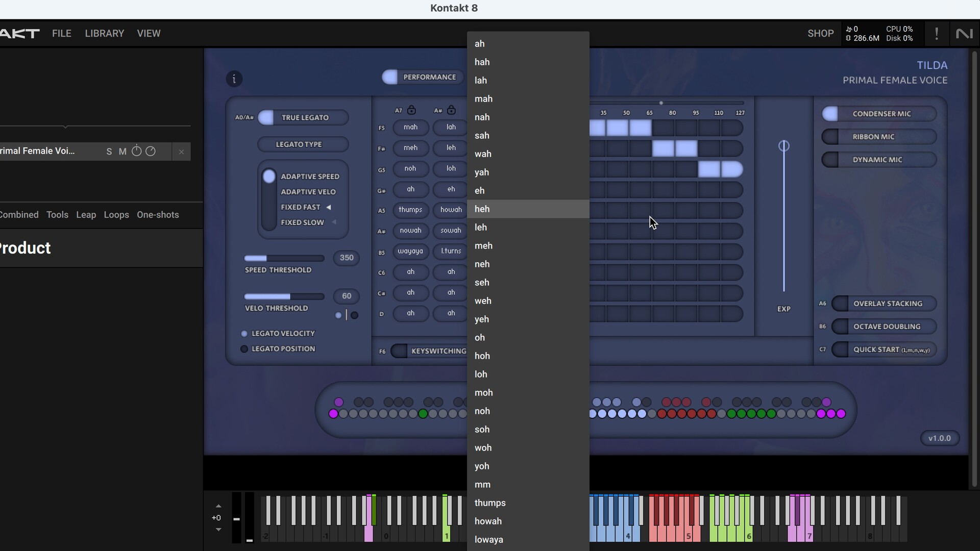Open the A5 'thumps' phrase dropdown

click(x=411, y=210)
